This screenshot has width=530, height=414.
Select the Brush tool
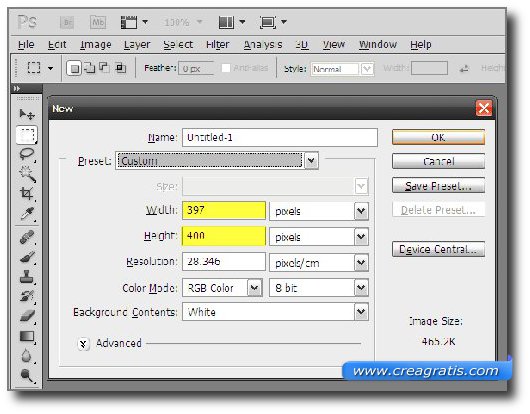coord(27,257)
